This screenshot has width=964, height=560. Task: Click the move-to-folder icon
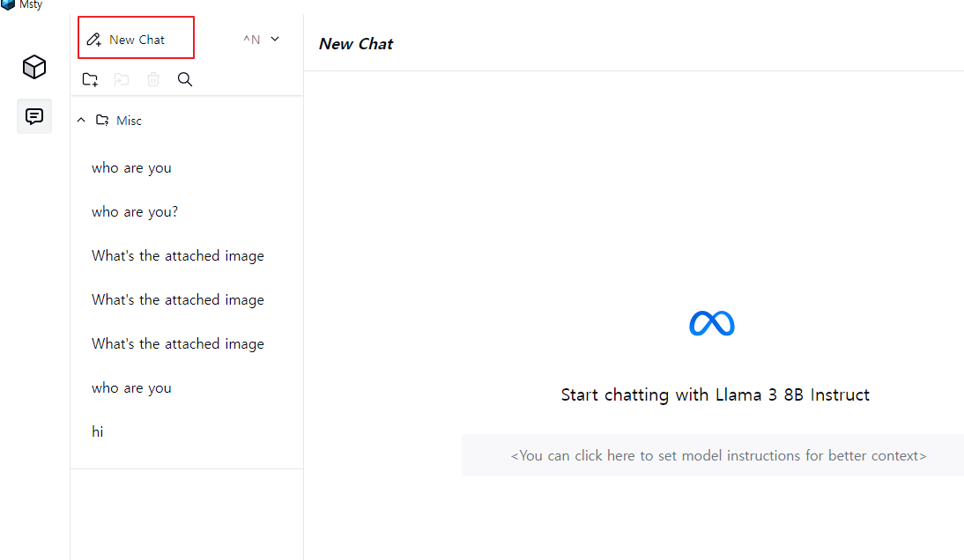pyautogui.click(x=122, y=79)
